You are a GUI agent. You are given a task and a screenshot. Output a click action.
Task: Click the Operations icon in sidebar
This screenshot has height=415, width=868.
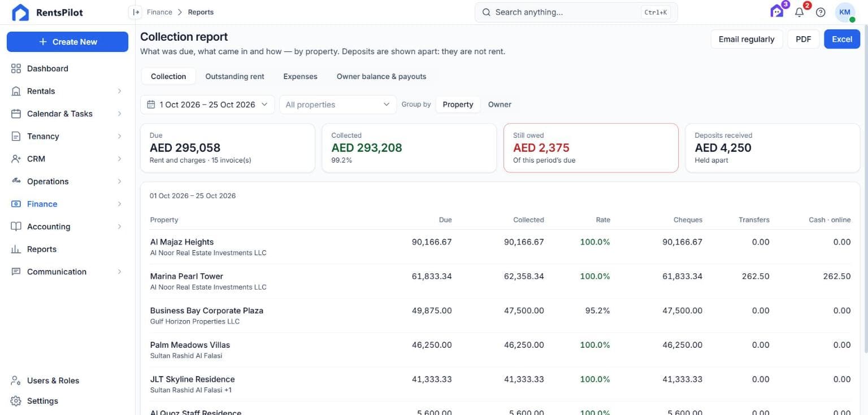[16, 181]
